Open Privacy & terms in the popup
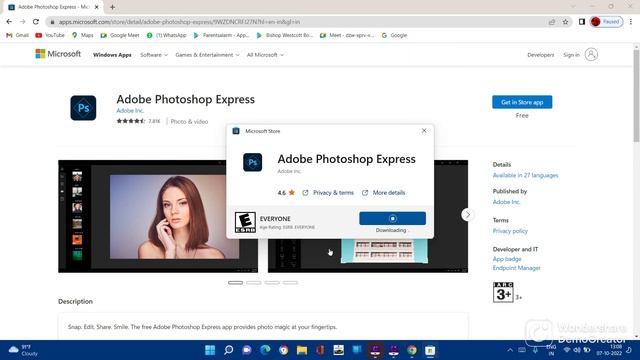 coord(328,193)
